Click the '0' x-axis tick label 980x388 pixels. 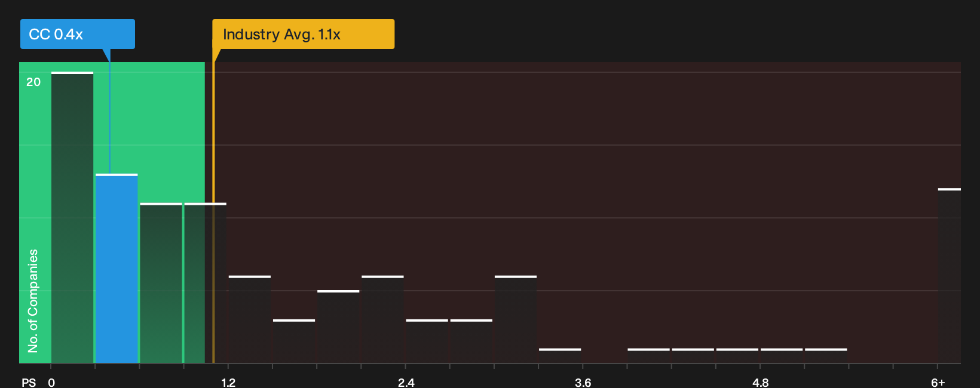coord(51,383)
